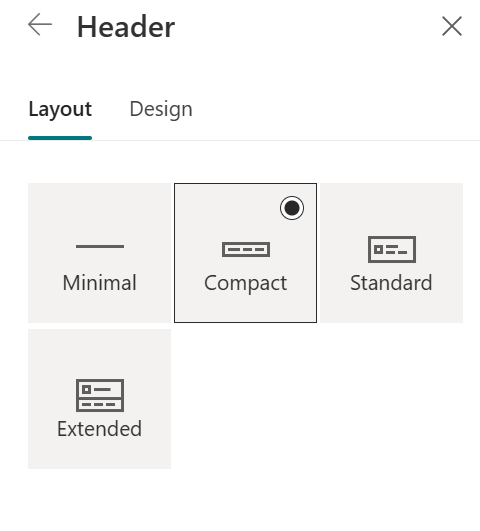480x531 pixels.
Task: Switch to the Design tab
Action: click(x=161, y=109)
